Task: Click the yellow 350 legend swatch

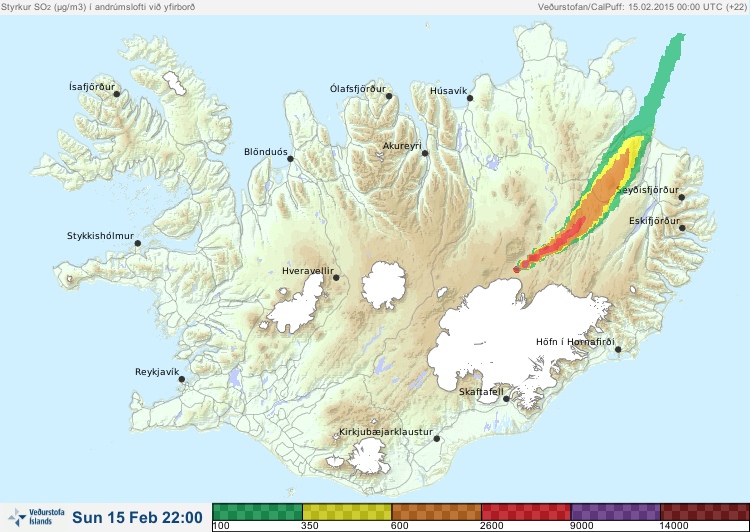Action: [x=347, y=511]
